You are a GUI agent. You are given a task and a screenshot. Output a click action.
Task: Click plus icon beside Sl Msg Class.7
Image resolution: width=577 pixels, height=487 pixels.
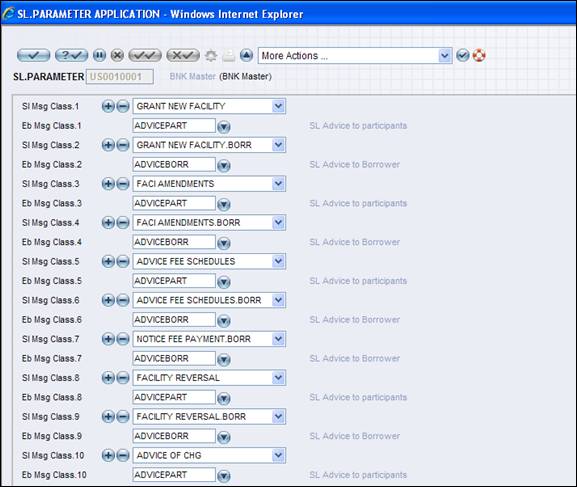108,339
